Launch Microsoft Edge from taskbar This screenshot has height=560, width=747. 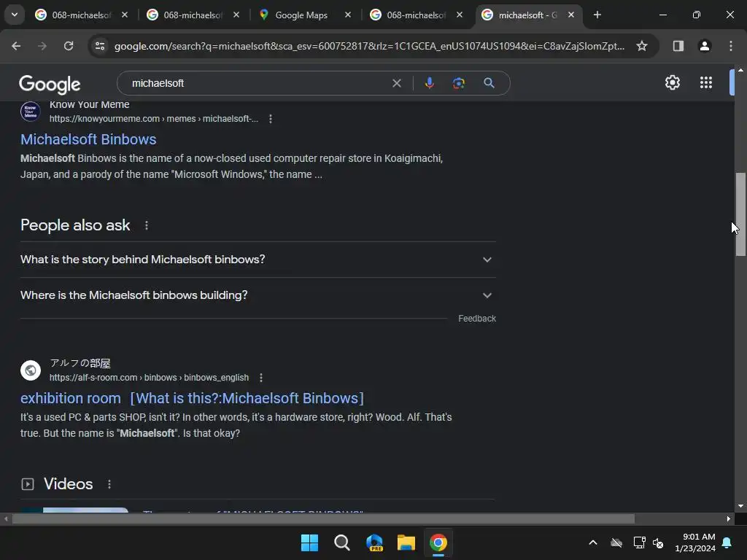click(374, 542)
